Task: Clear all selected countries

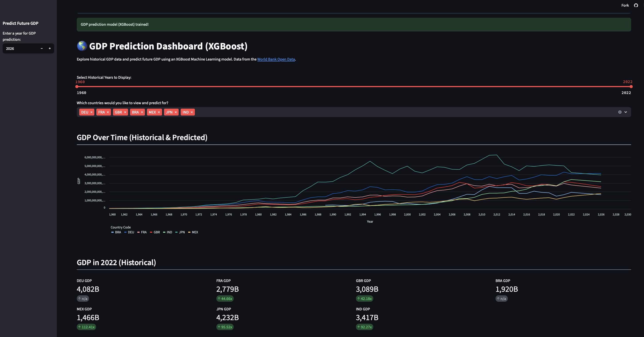Action: [620, 112]
